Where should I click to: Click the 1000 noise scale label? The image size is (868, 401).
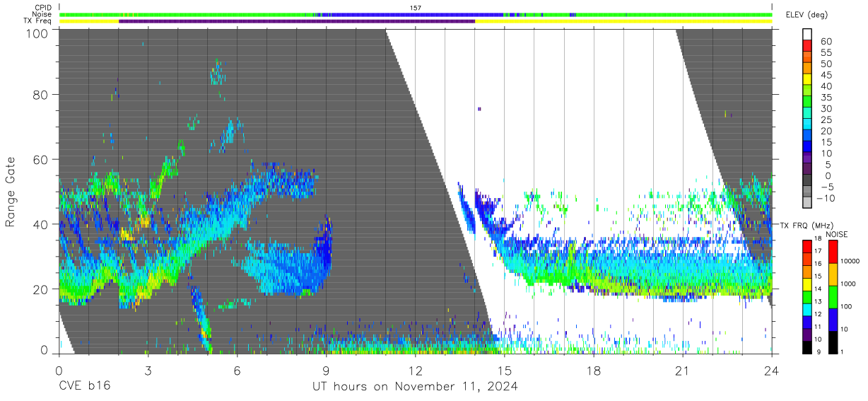848,284
